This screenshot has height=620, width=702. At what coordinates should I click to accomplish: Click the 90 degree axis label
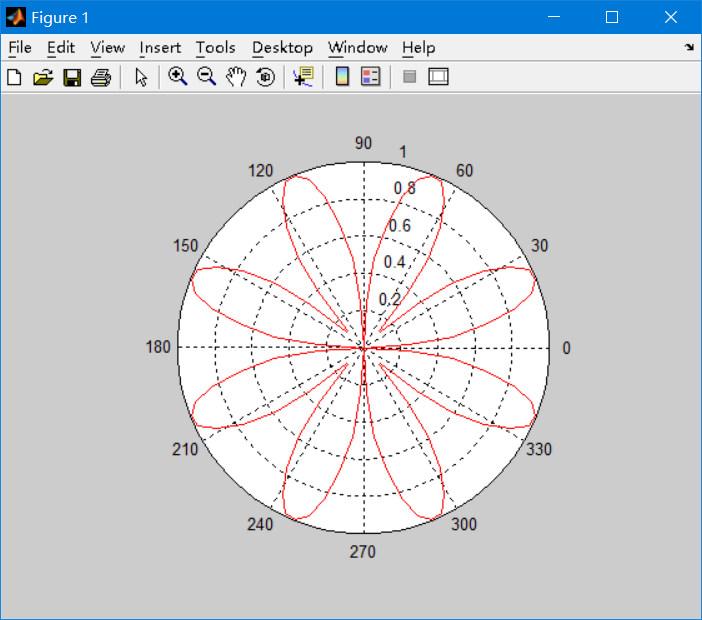(363, 143)
